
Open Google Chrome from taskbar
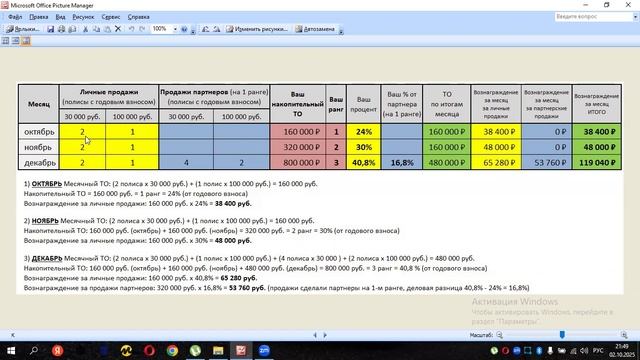click(x=172, y=351)
